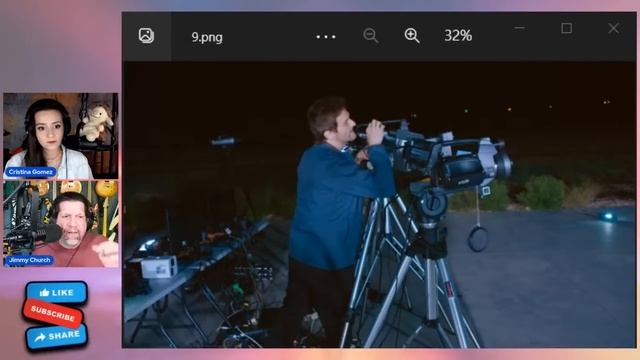Zoom in with the plus magnifier
This screenshot has height=360, width=640.
coord(412,36)
